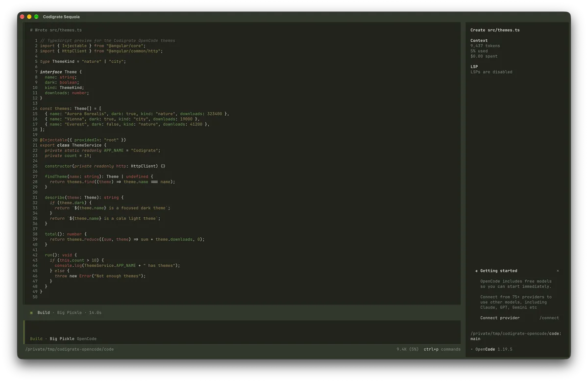Image resolution: width=588 pixels, height=382 pixels.
Task: Click the LSP heading in sidebar
Action: coord(474,67)
